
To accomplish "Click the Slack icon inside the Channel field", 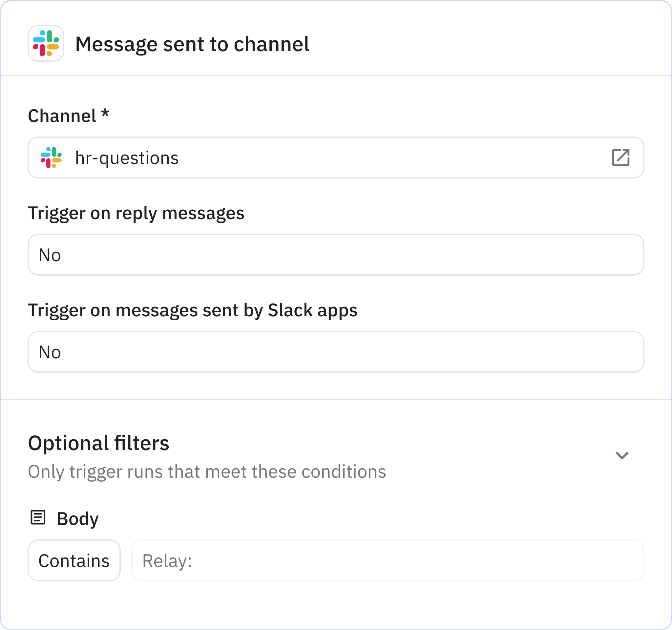I will pos(52,158).
